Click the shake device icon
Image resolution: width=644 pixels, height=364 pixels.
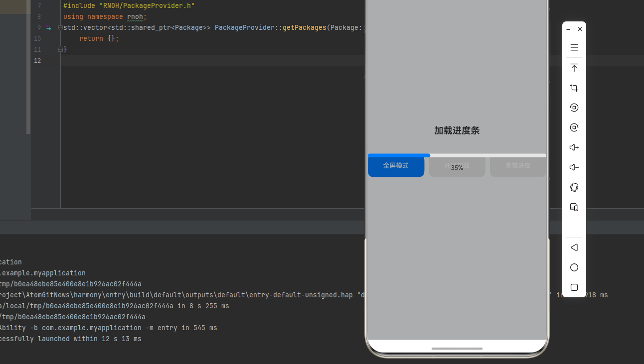point(574,187)
